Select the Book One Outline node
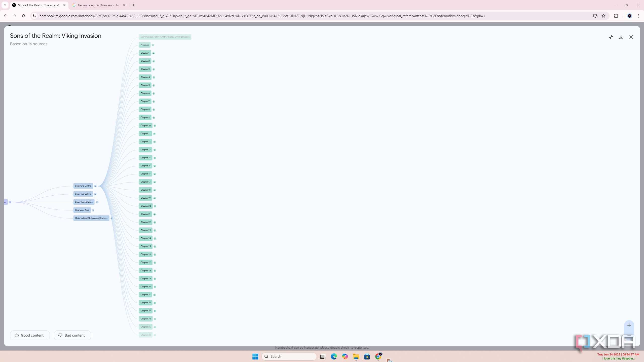The image size is (644, 362). (83, 186)
